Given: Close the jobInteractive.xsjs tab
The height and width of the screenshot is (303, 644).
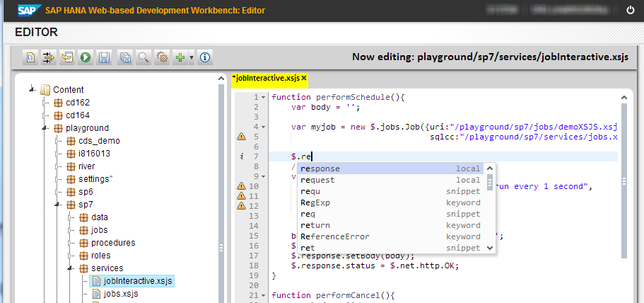Looking at the screenshot, I should click(304, 78).
